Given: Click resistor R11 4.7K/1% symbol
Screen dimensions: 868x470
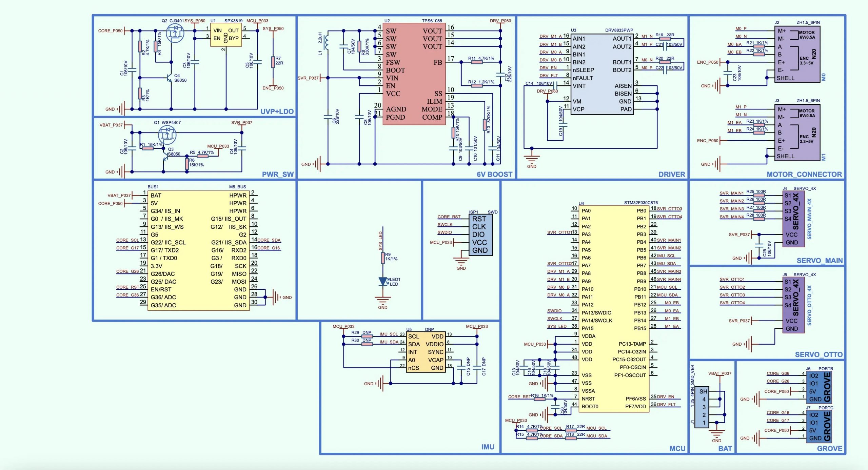Looking at the screenshot, I should pyautogui.click(x=477, y=62).
